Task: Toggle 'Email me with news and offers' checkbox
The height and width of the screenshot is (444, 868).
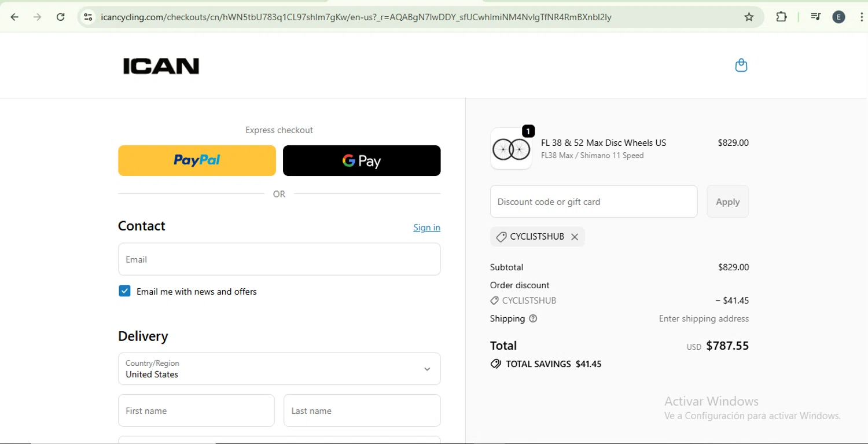Action: (124, 291)
